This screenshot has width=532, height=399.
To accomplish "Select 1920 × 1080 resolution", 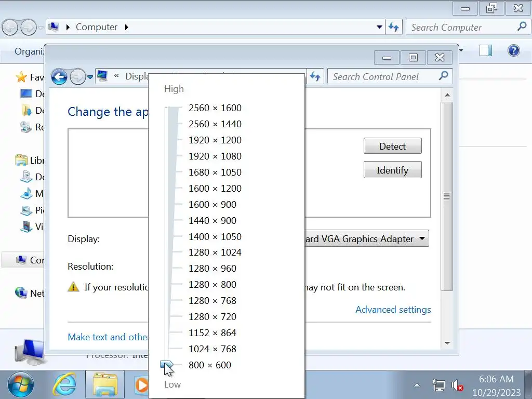I will [215, 156].
